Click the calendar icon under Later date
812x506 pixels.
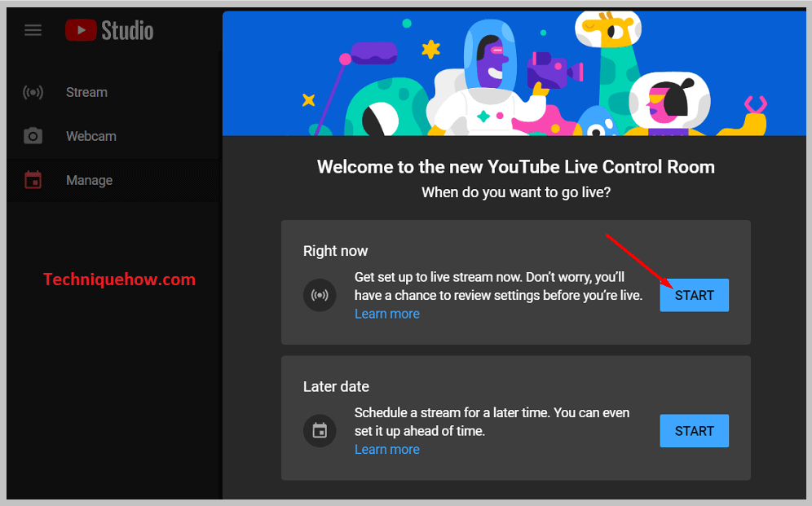(320, 430)
